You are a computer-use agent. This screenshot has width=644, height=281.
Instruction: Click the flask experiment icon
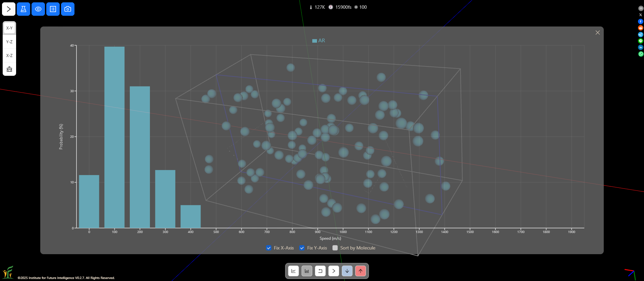click(x=23, y=9)
